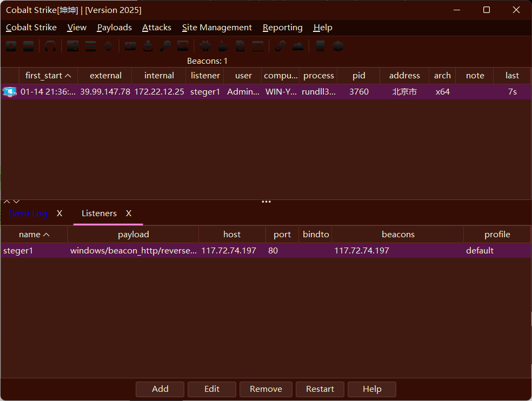Click the coffee cup Java applet icon
The height and width of the screenshot is (401, 532).
pos(223,46)
